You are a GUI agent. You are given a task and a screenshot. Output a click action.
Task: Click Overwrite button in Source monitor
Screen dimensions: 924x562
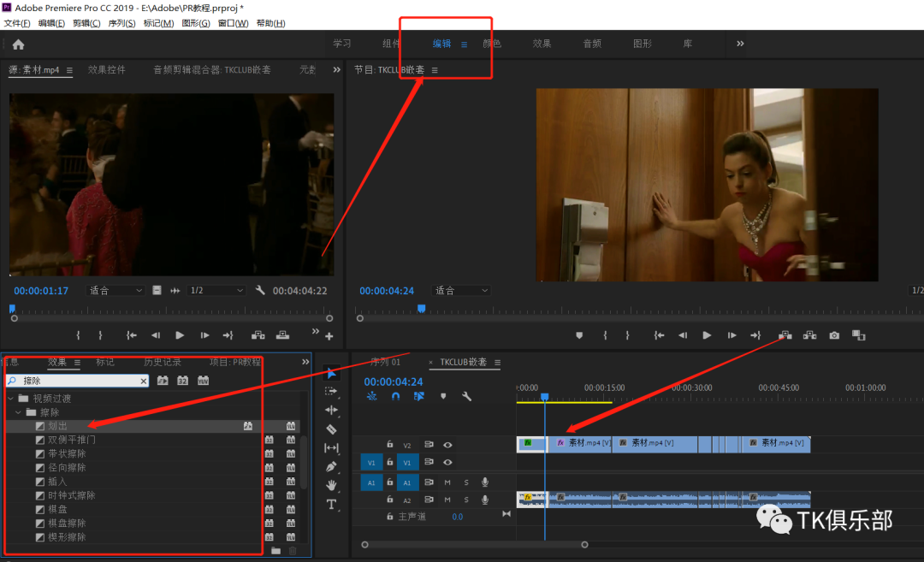[283, 335]
